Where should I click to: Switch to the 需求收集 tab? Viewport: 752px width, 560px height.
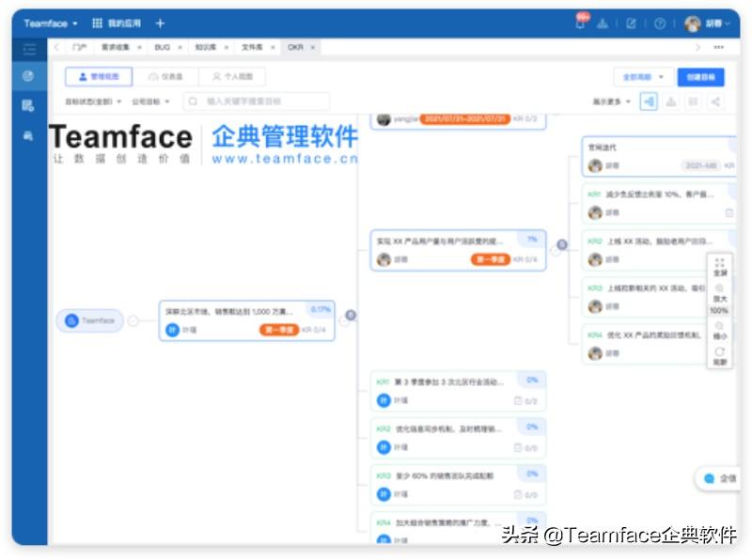(x=115, y=47)
